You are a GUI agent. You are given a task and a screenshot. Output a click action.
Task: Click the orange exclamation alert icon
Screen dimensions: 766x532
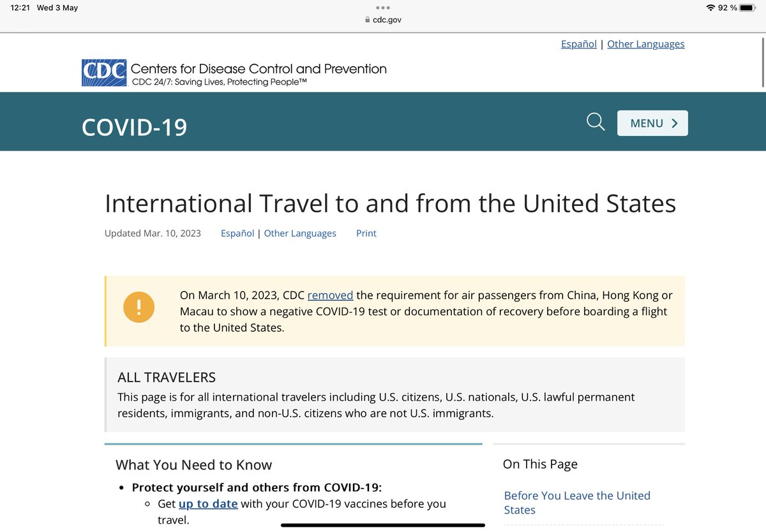(x=139, y=307)
